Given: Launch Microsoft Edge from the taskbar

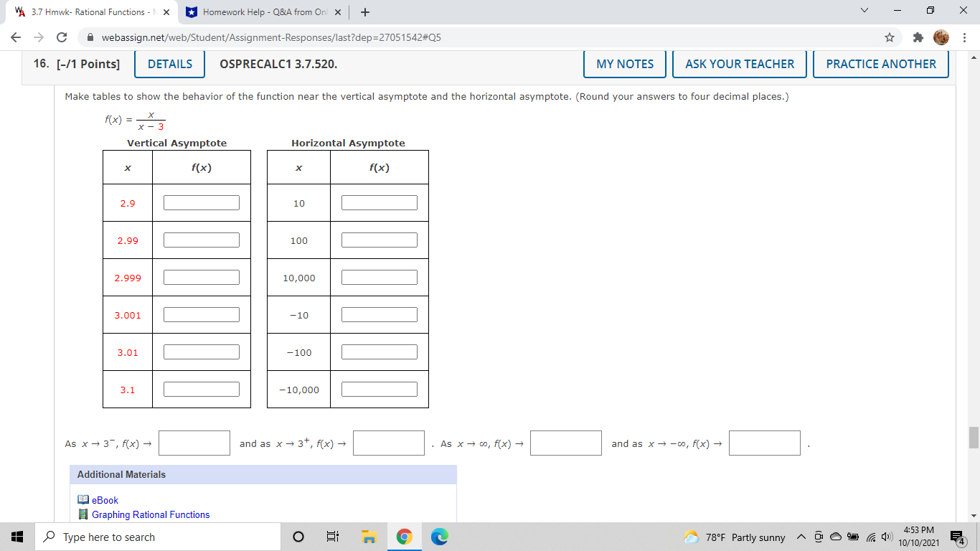Looking at the screenshot, I should [x=438, y=536].
